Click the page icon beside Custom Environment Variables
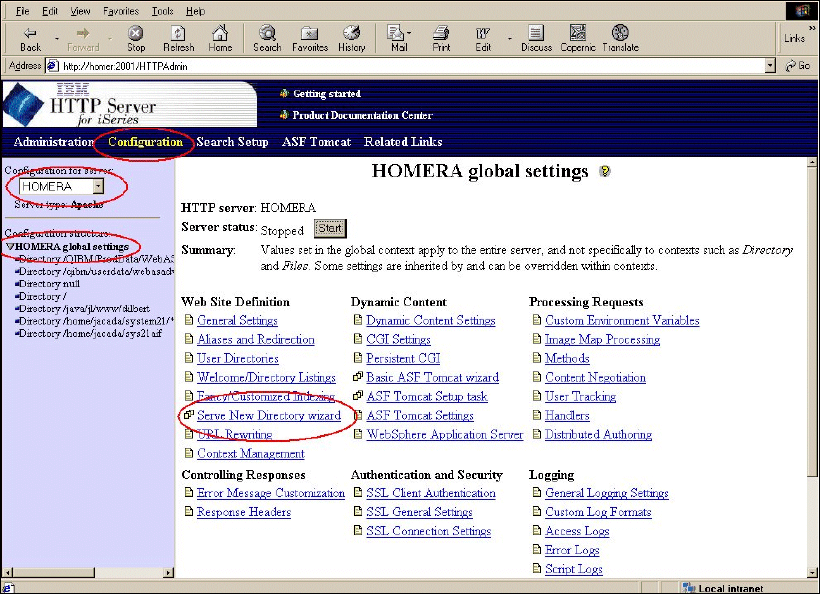820x594 pixels. click(x=537, y=319)
